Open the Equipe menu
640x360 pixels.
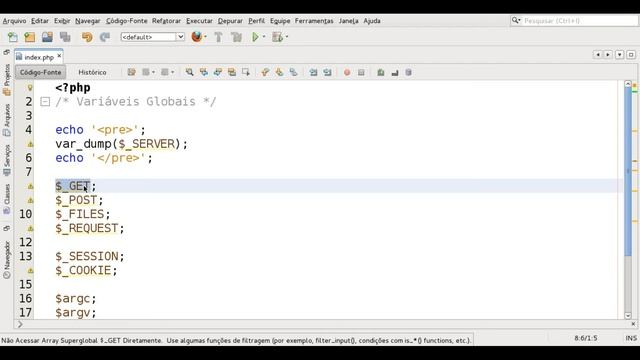280,21
